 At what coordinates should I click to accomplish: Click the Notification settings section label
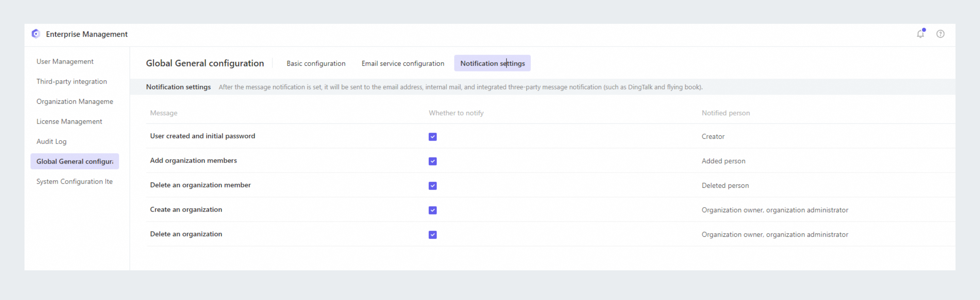click(x=178, y=87)
